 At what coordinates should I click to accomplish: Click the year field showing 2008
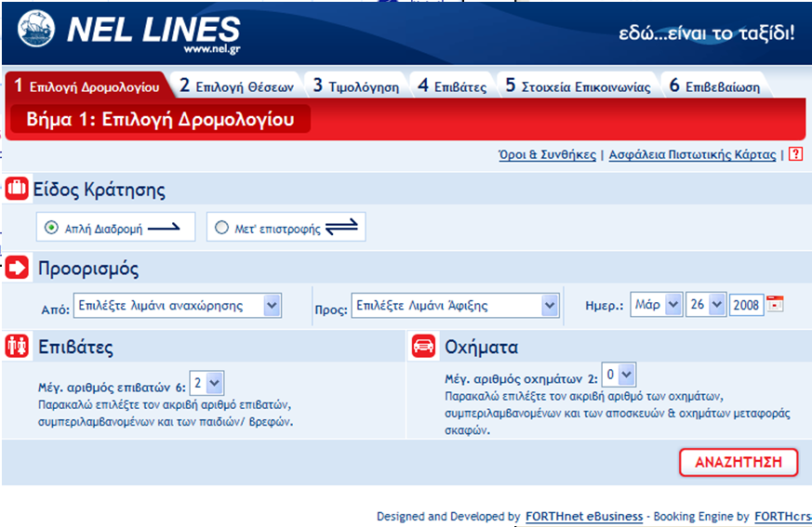click(x=746, y=305)
